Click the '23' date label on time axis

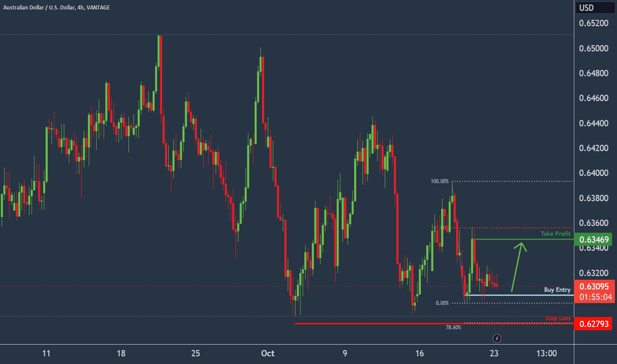pos(495,353)
